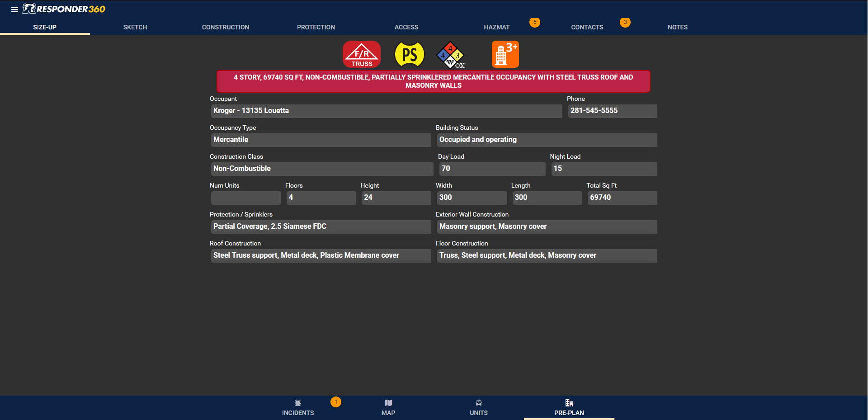Click the Occupant field showing Kroger

click(x=387, y=111)
